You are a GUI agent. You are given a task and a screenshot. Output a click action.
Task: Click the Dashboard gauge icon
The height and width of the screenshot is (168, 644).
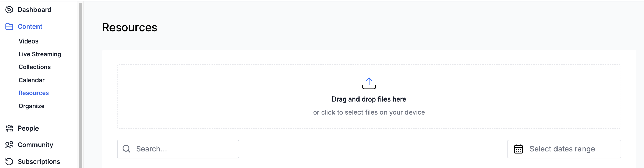point(9,10)
